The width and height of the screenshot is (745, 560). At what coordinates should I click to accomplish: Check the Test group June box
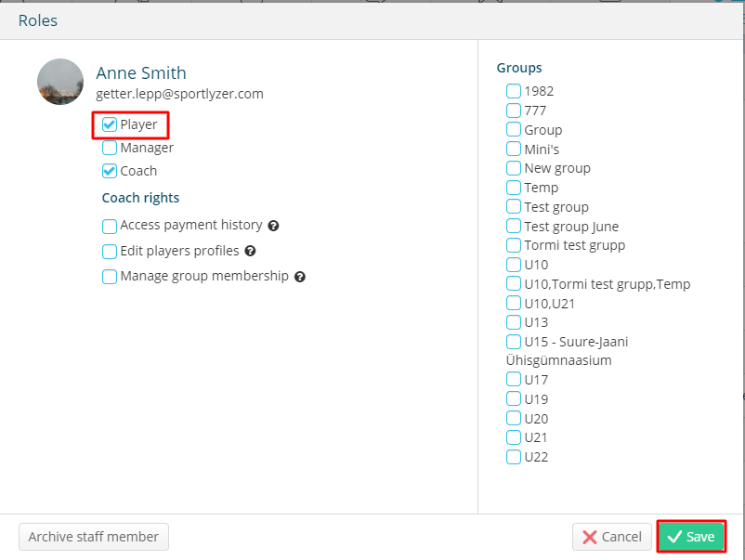(x=514, y=226)
